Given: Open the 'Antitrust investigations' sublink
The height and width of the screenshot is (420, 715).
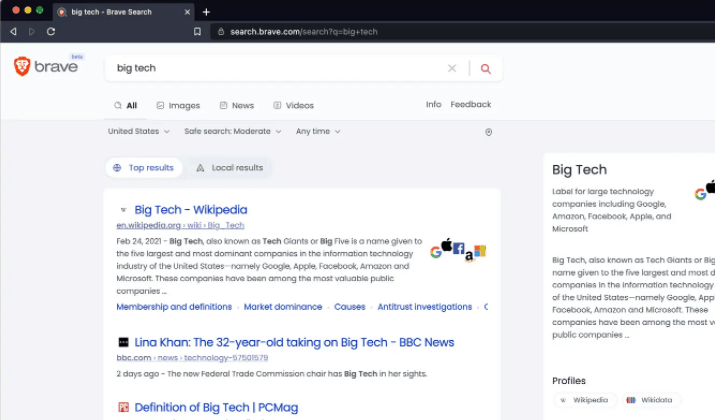Looking at the screenshot, I should pyautogui.click(x=425, y=307).
